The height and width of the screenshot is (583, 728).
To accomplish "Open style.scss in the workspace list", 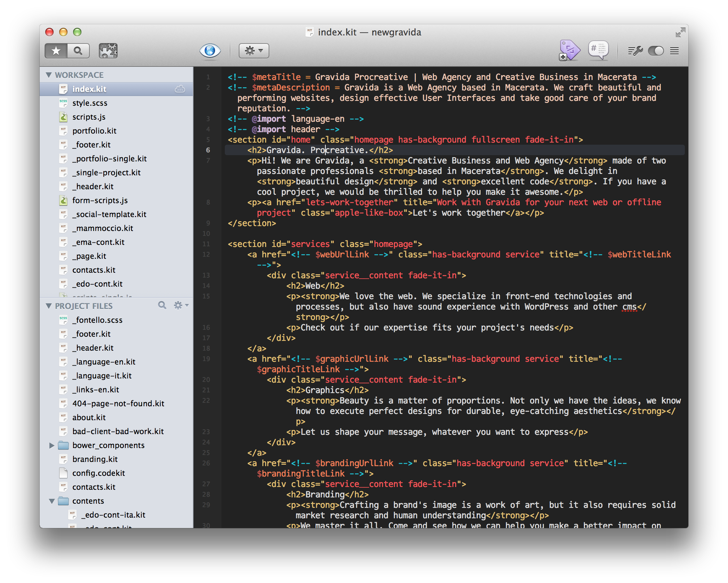I will click(90, 103).
